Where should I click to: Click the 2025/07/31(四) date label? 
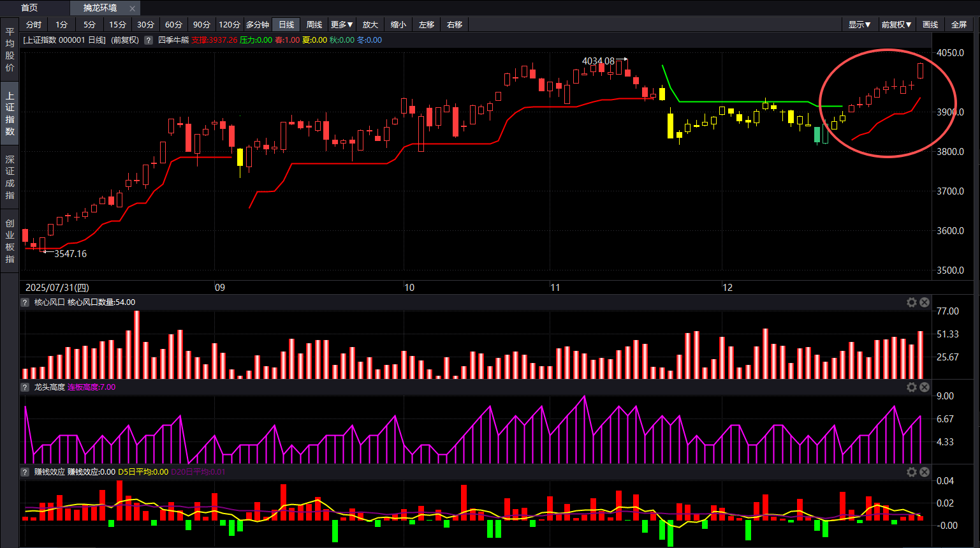click(x=57, y=288)
